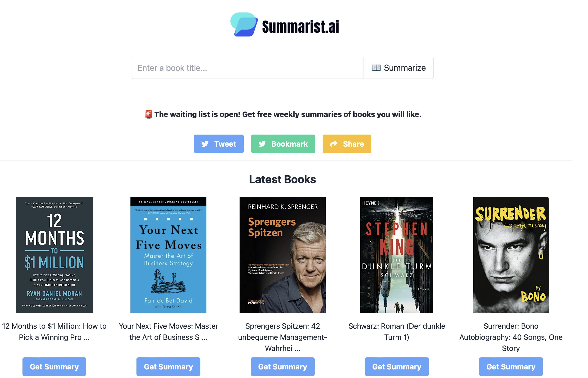
Task: Open the Sprengers Spitzen book cover
Action: click(283, 255)
